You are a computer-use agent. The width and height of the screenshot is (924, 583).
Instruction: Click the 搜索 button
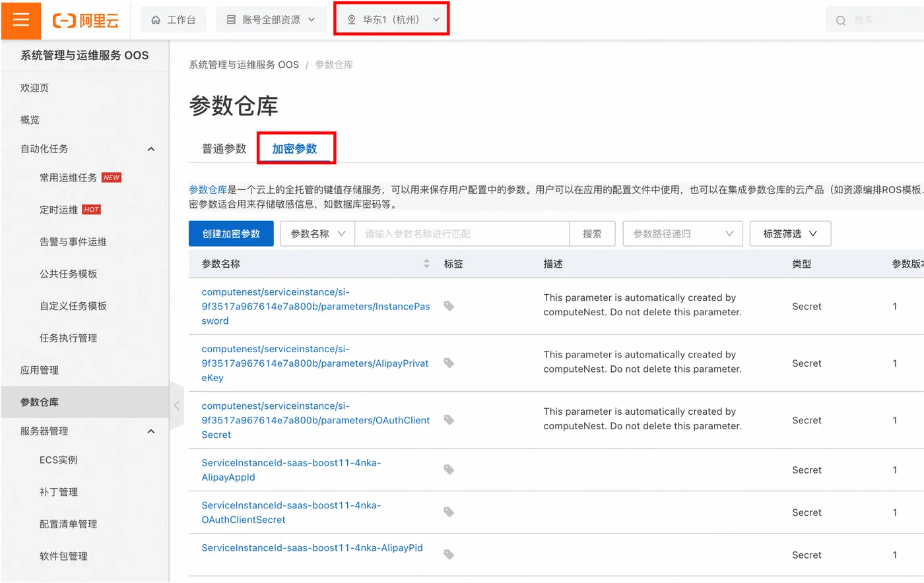coord(592,233)
